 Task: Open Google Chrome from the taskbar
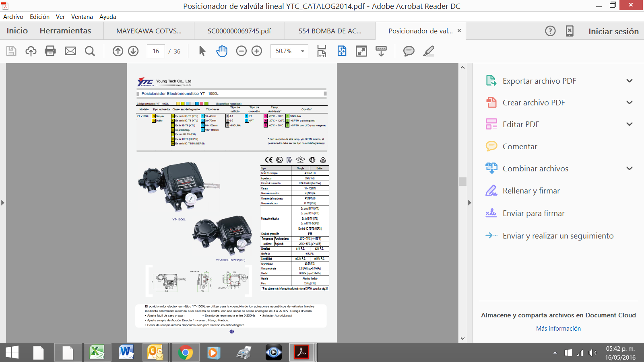tap(185, 353)
